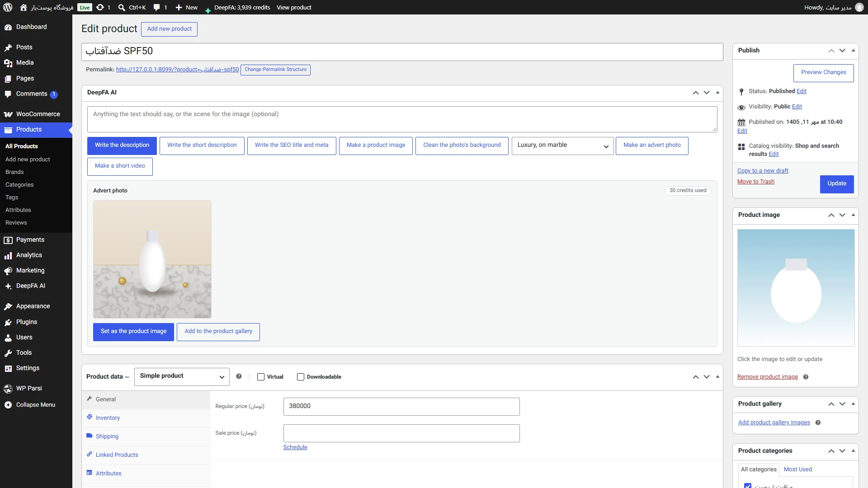Click the Regular price input field
This screenshot has width=868, height=488.
click(x=401, y=406)
